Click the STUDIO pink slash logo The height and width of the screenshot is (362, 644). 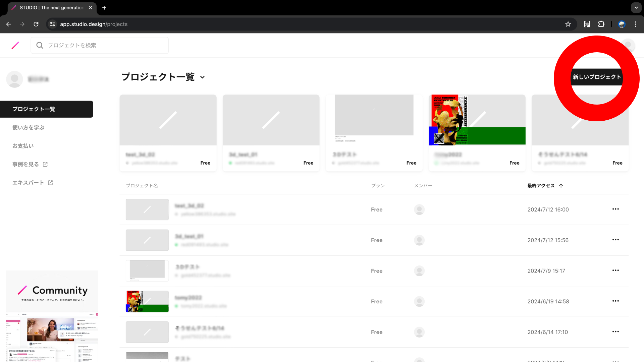tap(15, 45)
